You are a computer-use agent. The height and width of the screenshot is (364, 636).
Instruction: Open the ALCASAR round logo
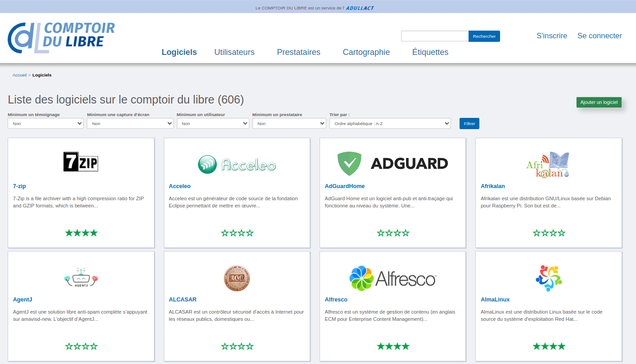pyautogui.click(x=237, y=278)
